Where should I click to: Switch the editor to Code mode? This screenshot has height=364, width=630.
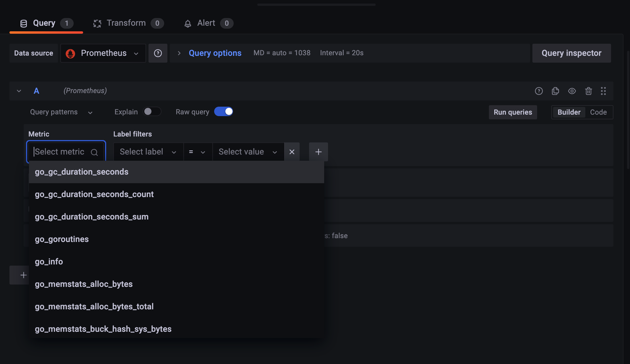(598, 112)
